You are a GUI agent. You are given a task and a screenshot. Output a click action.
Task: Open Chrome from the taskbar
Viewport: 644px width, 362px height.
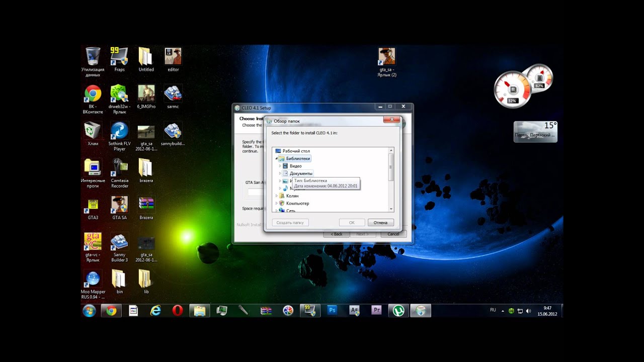point(111,310)
